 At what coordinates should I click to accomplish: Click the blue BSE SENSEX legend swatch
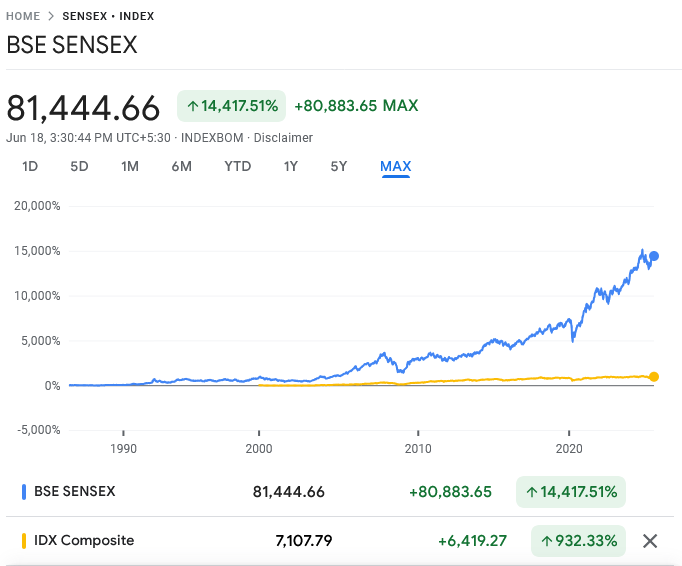(24, 492)
